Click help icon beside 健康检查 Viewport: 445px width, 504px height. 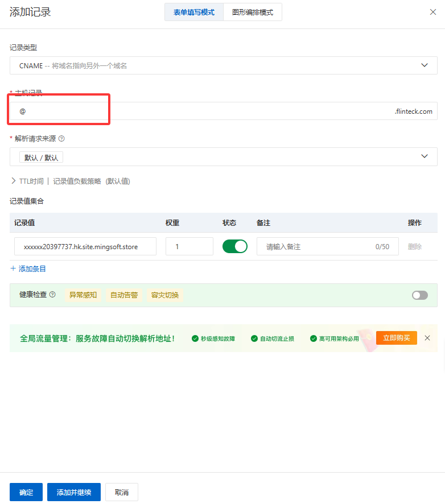click(x=52, y=295)
